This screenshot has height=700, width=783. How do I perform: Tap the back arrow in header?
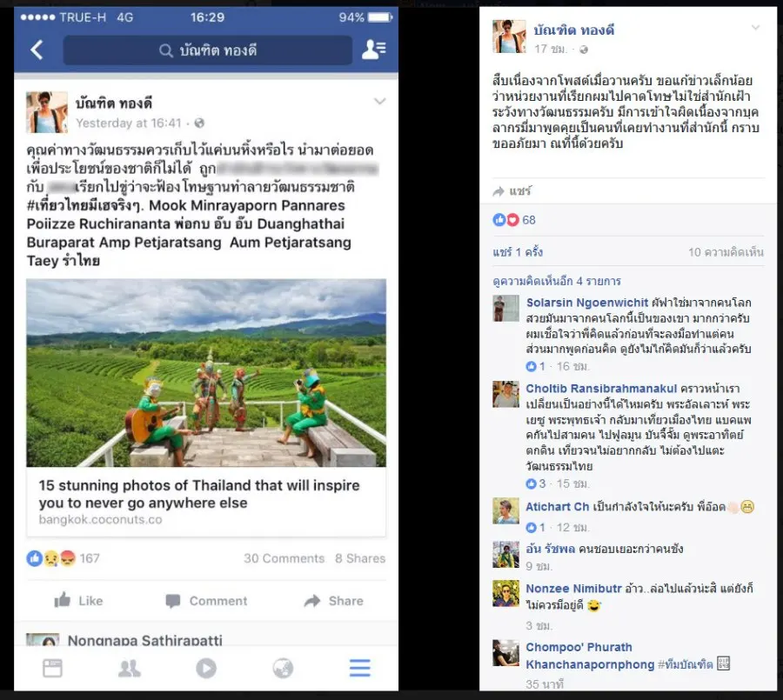coord(37,50)
